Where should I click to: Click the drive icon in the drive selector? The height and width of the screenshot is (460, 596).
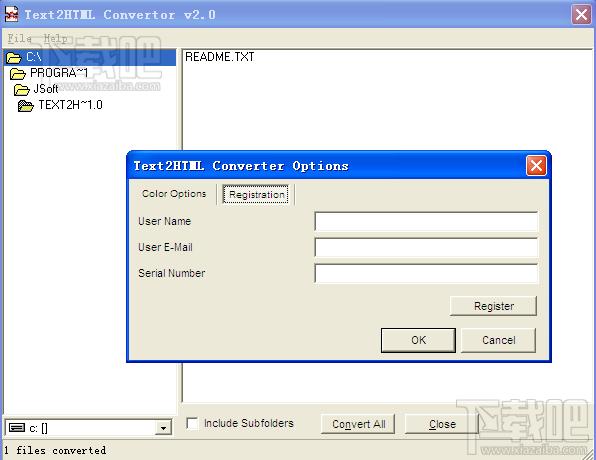17,428
